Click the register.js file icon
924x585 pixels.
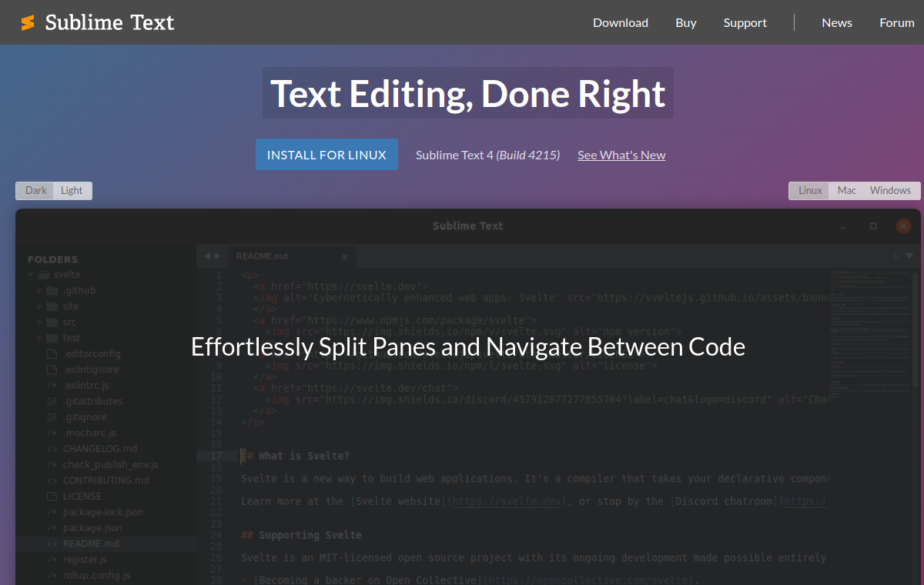[52, 560]
